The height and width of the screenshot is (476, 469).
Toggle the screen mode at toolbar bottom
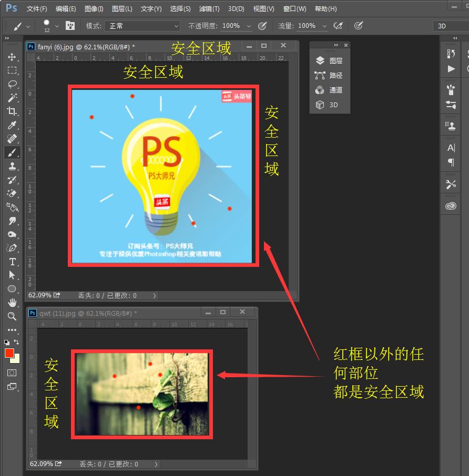click(13, 387)
